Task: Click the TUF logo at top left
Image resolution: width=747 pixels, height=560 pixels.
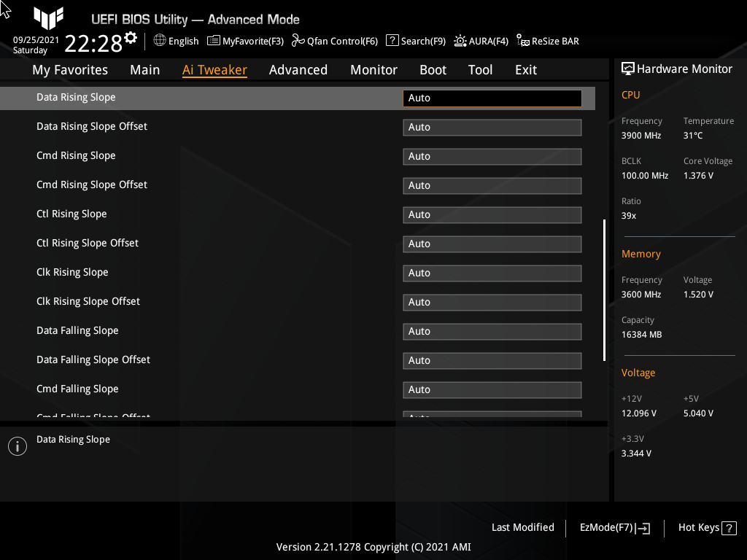Action: pos(48,17)
